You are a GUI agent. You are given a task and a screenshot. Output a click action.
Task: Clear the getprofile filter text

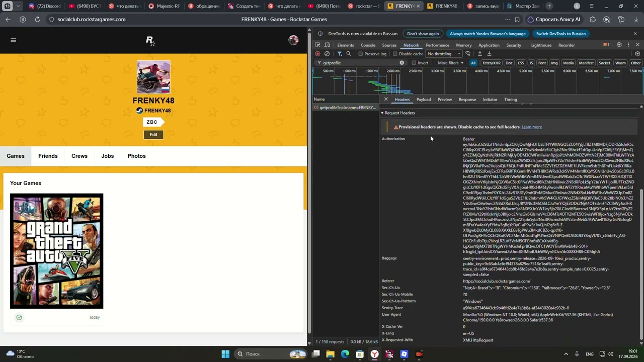click(x=401, y=63)
